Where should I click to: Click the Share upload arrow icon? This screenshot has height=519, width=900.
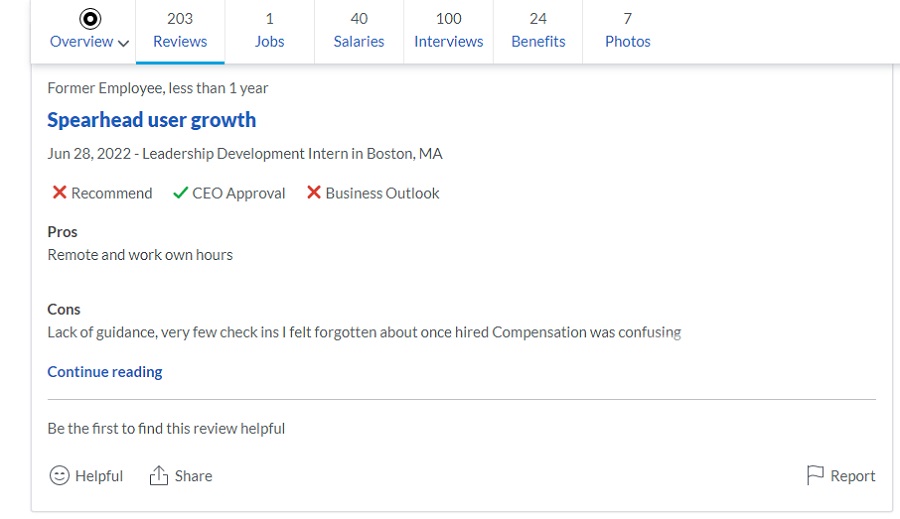158,475
